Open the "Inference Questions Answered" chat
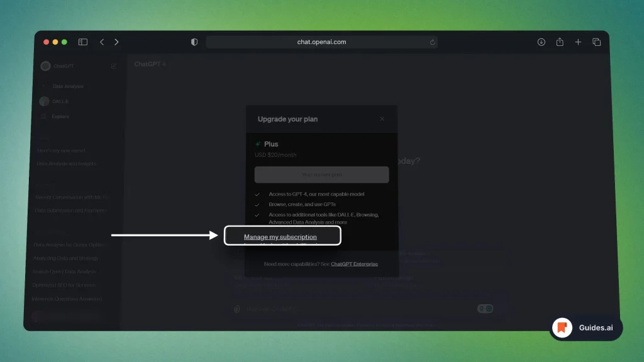The image size is (644, 362). 67,299
